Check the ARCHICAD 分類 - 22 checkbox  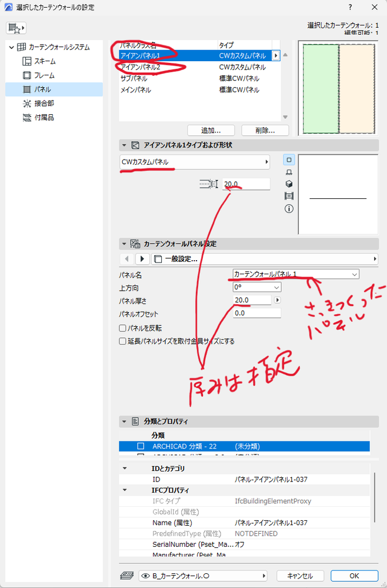(x=141, y=446)
